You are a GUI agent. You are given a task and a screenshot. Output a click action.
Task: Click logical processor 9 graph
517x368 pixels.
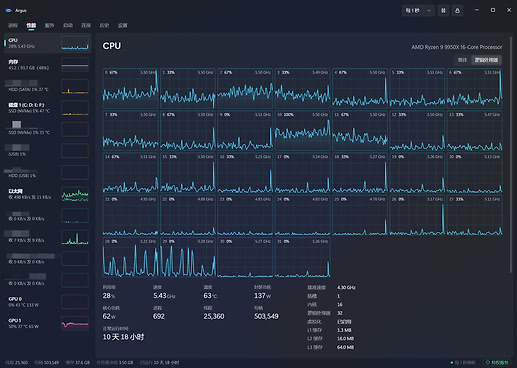tap(245, 131)
